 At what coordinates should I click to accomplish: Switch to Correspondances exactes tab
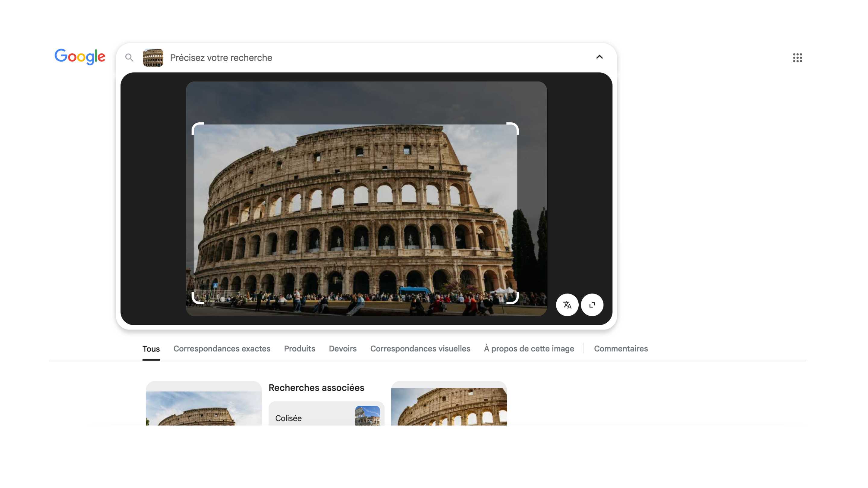point(222,349)
